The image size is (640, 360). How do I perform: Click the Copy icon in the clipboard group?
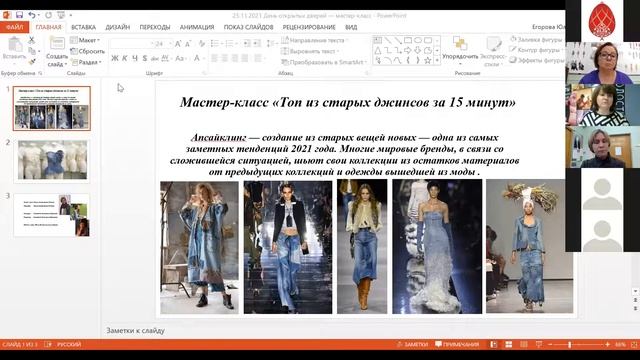32,51
